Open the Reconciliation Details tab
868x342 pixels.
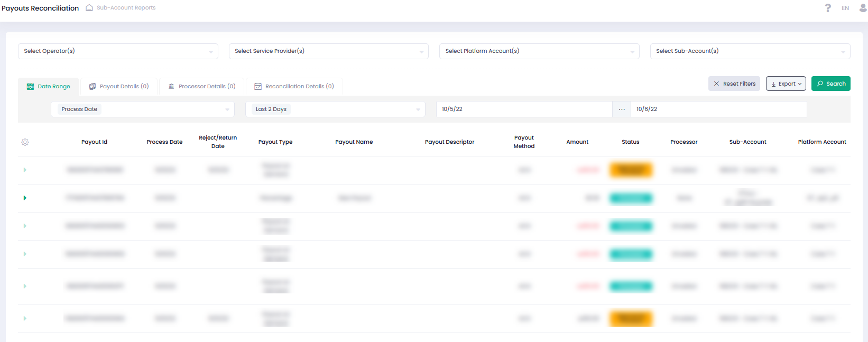coord(294,87)
